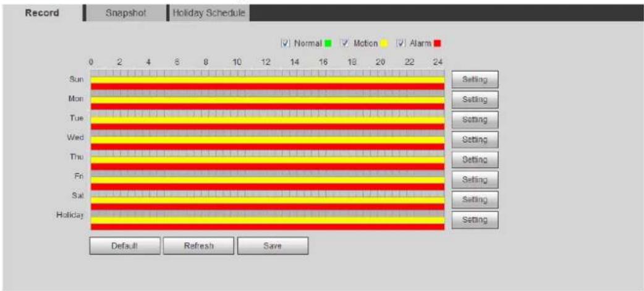Click Thursday's yellow motion timeline bar
The width and height of the screenshot is (644, 291).
coord(268,159)
